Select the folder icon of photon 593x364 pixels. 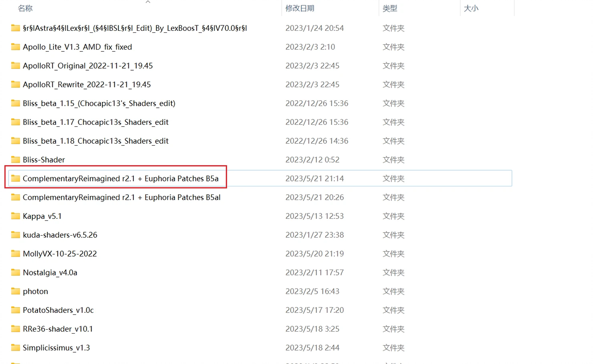coord(15,291)
